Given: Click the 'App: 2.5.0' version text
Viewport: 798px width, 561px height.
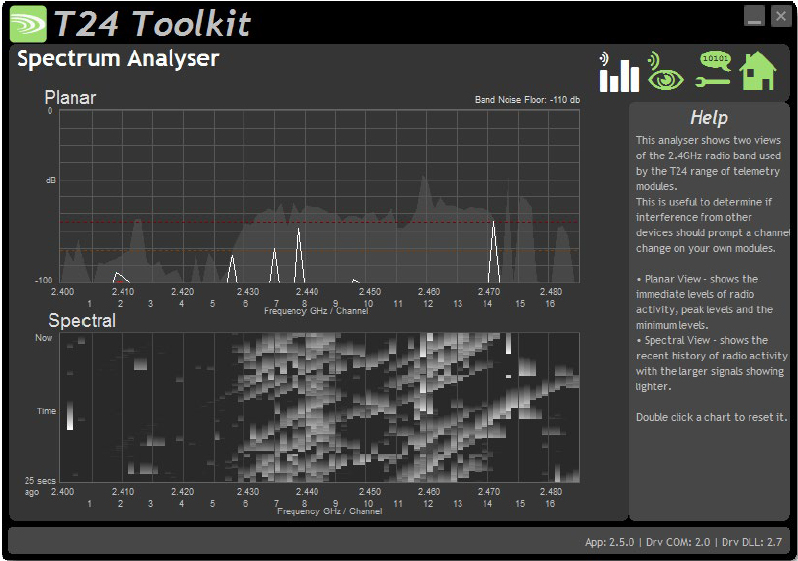Looking at the screenshot, I should 610,542.
